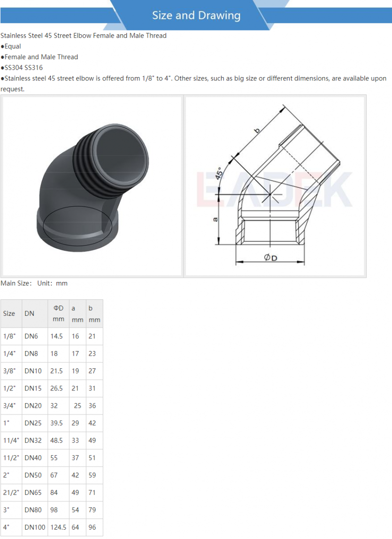Click the 45° angle label in the drawing
The width and height of the screenshot is (392, 539).
tap(218, 173)
